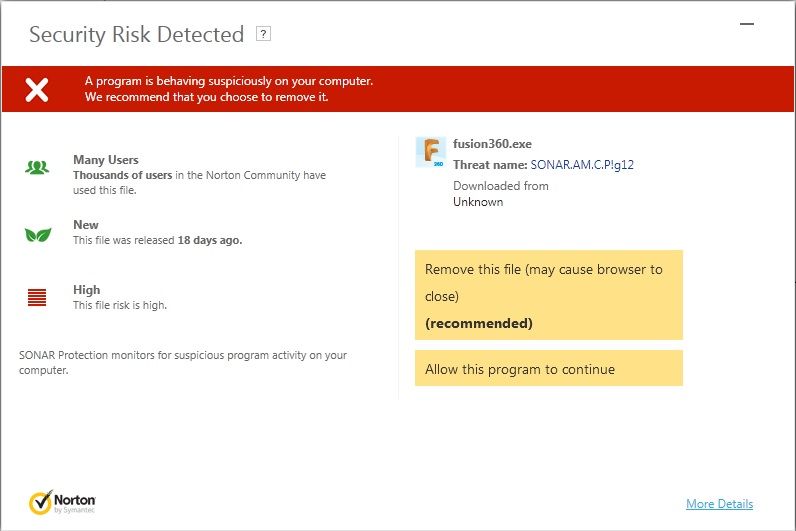Image resolution: width=796 pixels, height=531 pixels.
Task: Click the red suspicious program warning banner
Action: (400, 89)
